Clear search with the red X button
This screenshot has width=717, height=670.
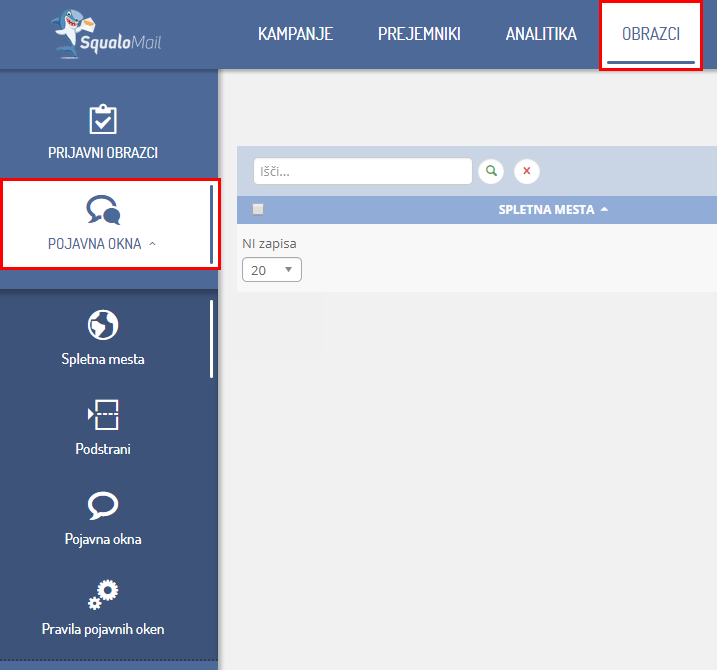(x=527, y=171)
